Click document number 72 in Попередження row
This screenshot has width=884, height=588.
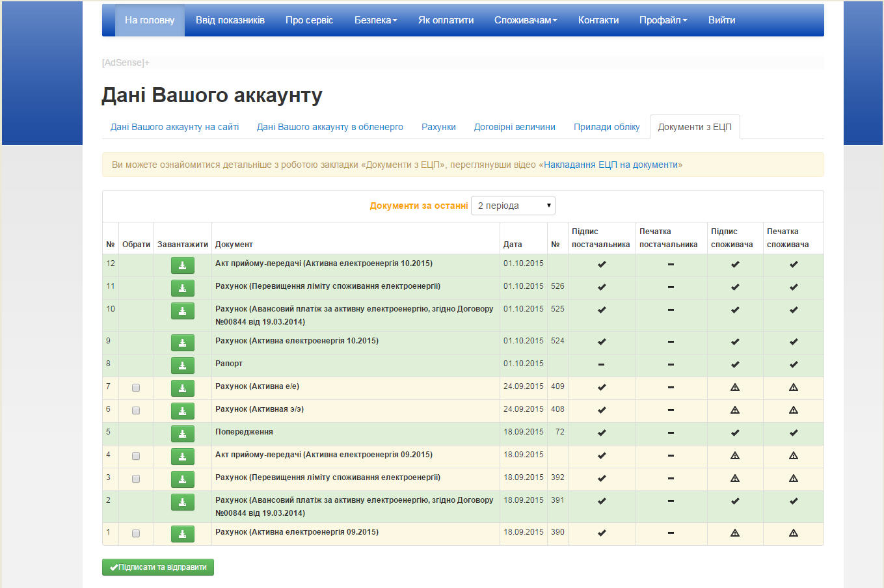click(x=559, y=432)
